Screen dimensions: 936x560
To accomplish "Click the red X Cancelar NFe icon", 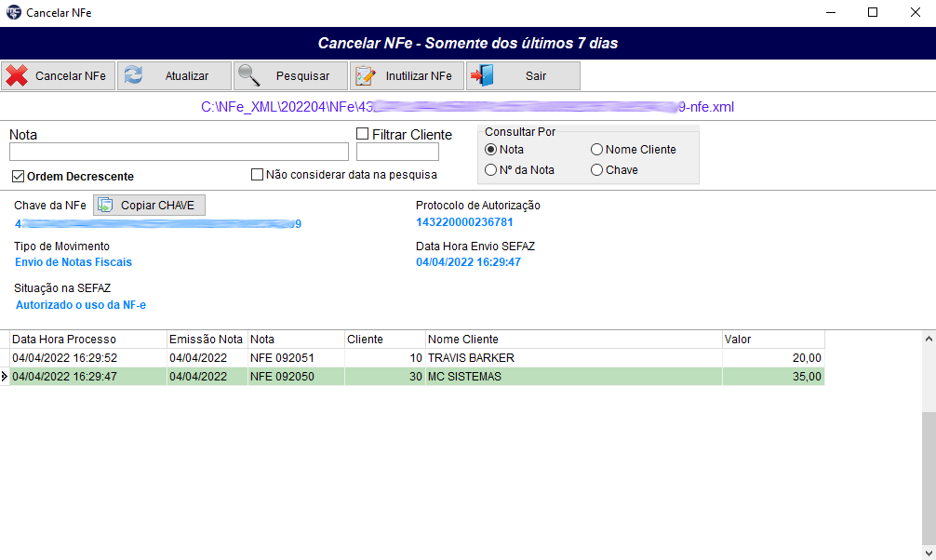I will [17, 76].
